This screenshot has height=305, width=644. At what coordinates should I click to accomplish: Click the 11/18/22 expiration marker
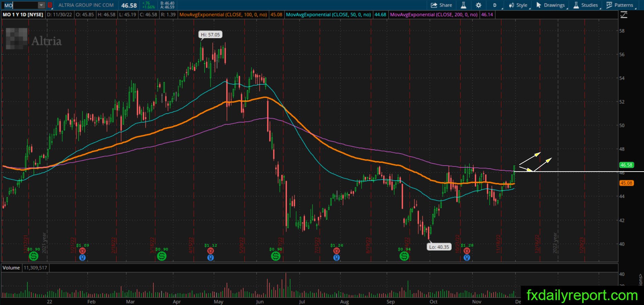click(498, 243)
